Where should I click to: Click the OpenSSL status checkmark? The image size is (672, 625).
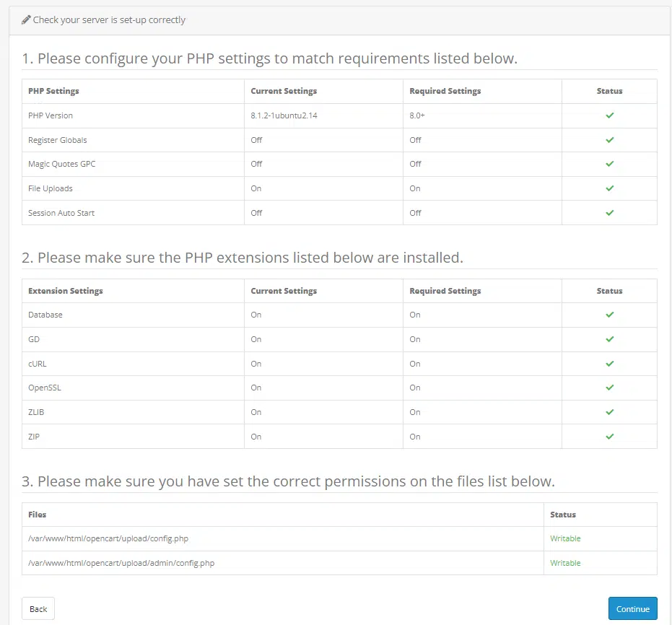609,388
